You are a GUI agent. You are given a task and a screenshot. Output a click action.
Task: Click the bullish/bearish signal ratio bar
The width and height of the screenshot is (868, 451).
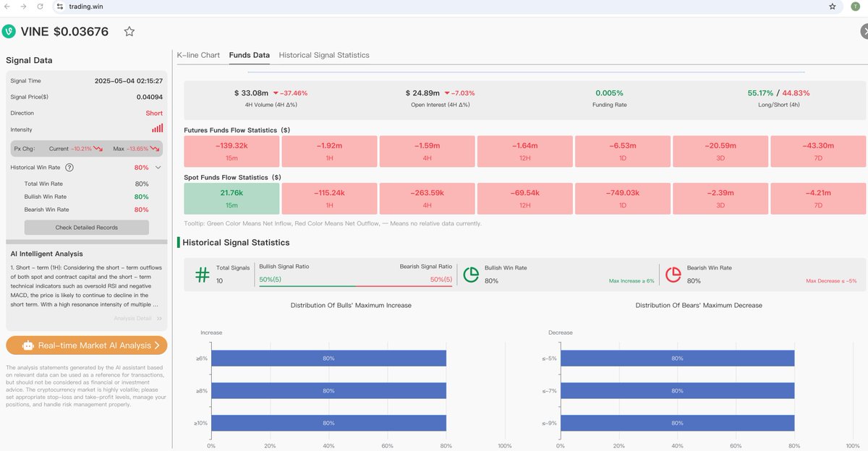[x=356, y=286]
